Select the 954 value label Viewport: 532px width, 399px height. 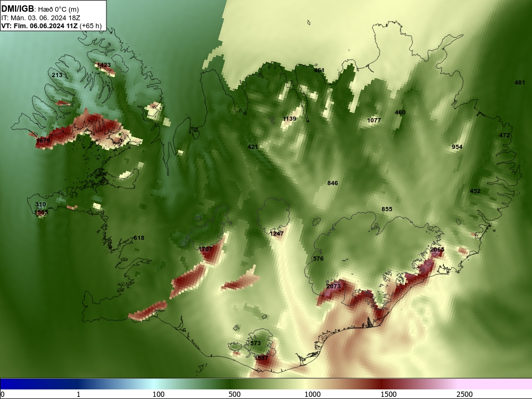point(457,147)
